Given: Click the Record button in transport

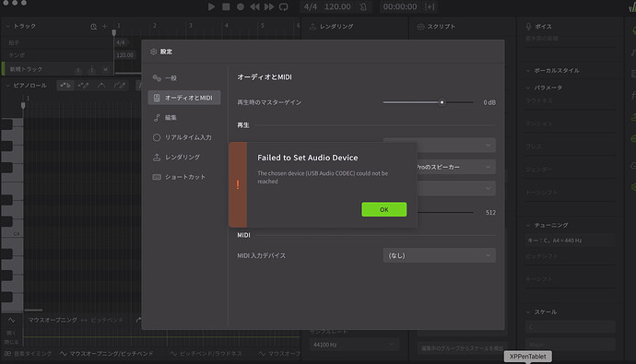Looking at the screenshot, I should (241, 6).
